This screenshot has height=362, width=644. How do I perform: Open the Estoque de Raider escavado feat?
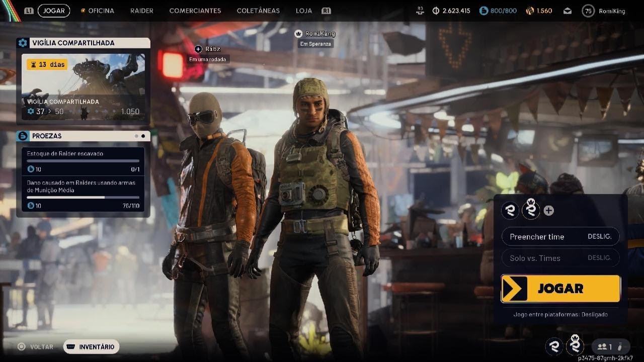[x=83, y=161]
